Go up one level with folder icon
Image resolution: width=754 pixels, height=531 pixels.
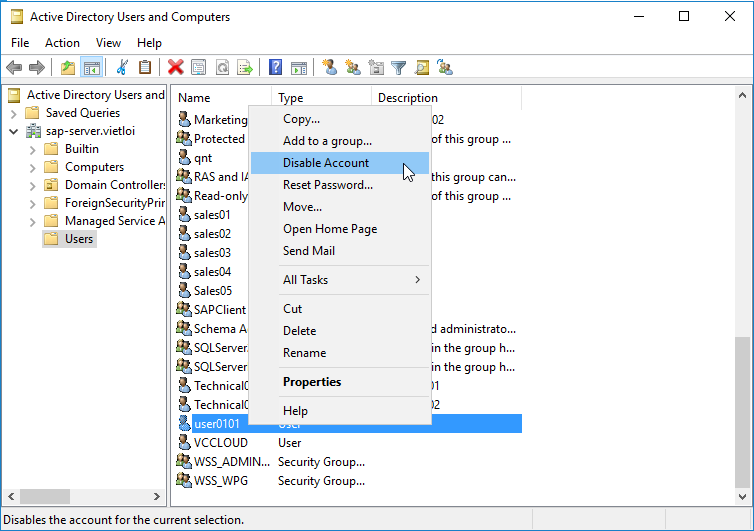pos(68,67)
